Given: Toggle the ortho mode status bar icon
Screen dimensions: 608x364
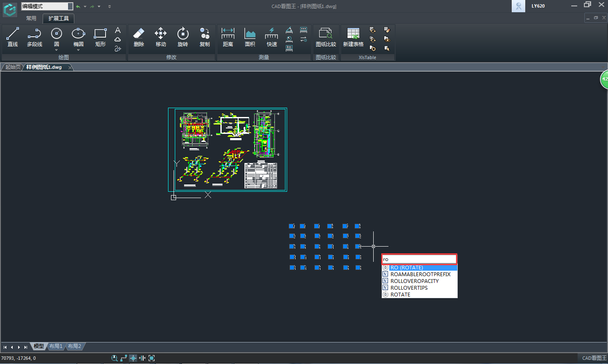Looking at the screenshot, I should (x=124, y=358).
